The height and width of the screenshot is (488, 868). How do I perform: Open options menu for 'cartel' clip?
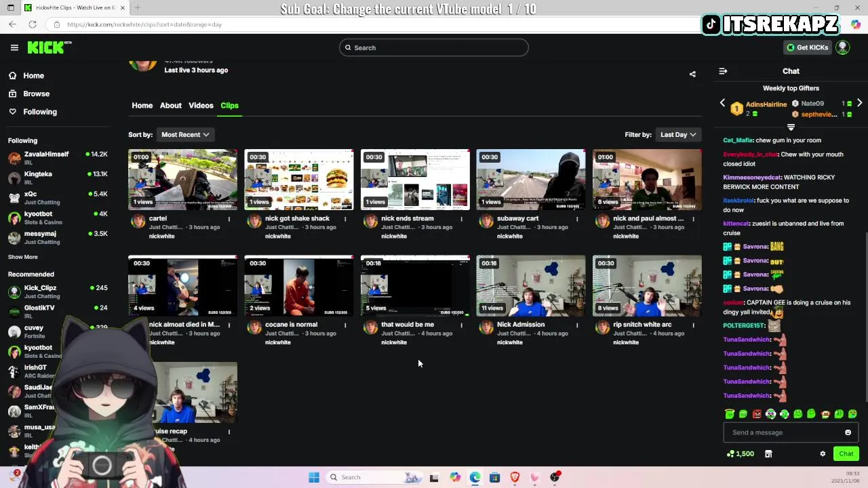(229, 219)
